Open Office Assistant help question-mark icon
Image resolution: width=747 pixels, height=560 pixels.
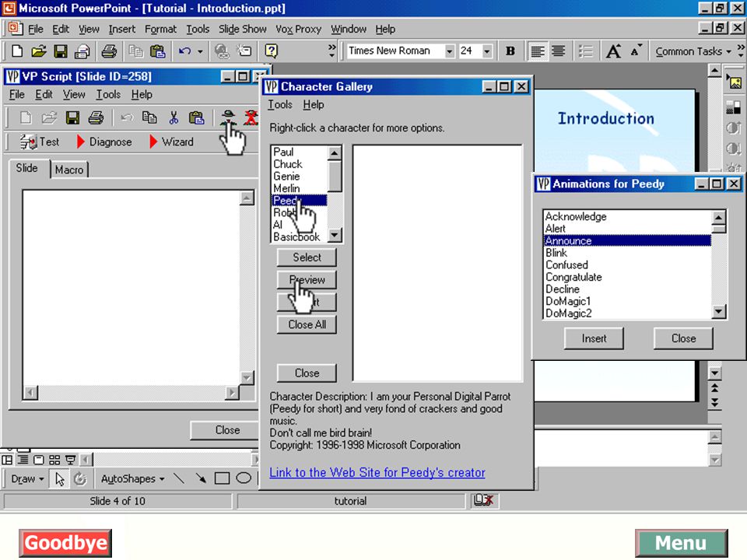pyautogui.click(x=271, y=51)
